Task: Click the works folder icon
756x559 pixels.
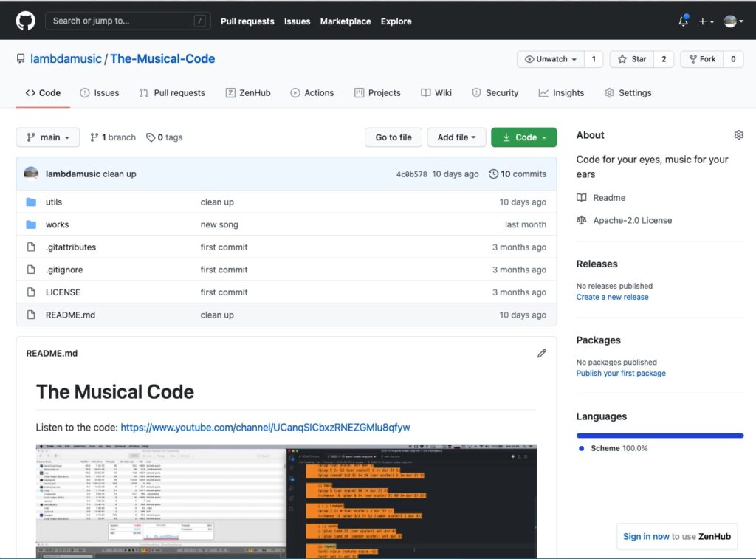Action: 31,224
